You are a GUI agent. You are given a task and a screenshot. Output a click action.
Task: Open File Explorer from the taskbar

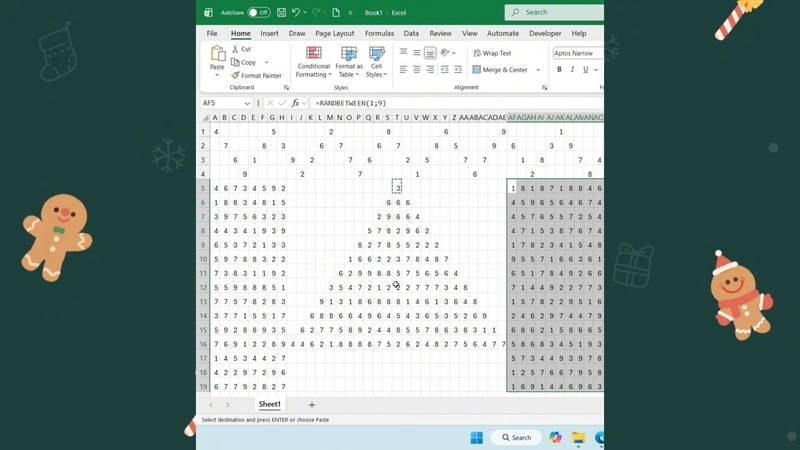(579, 438)
